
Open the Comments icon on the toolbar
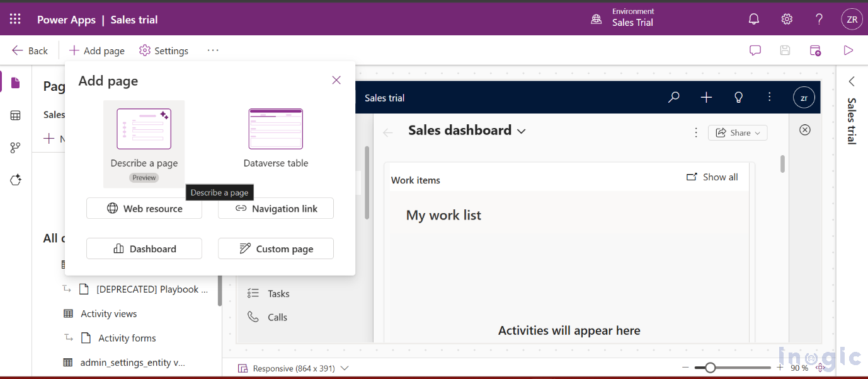click(755, 50)
